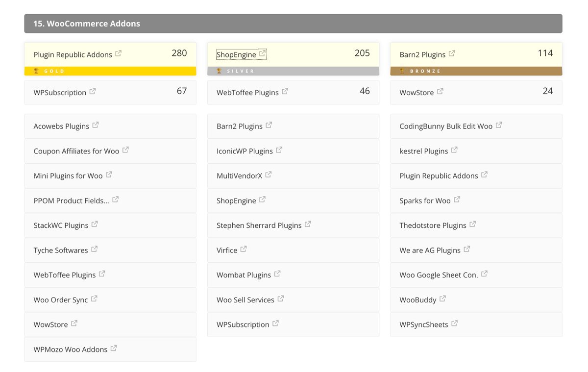Screen dimensions: 588x372
Task: Click external link icon for Woo Sell Services
Action: (x=281, y=299)
